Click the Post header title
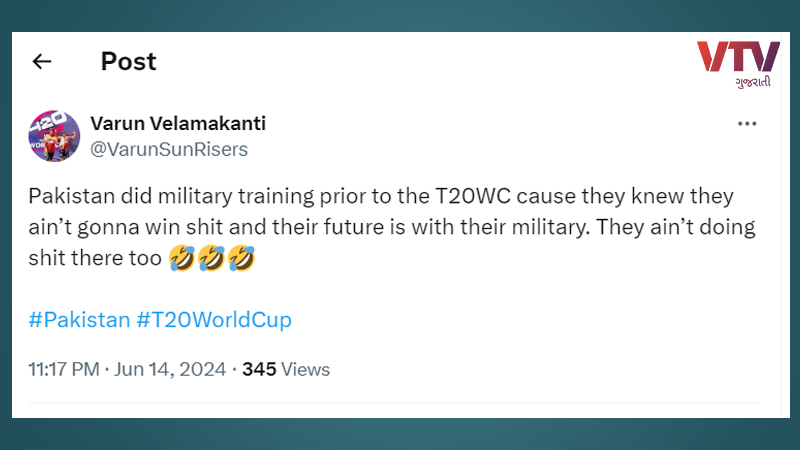This screenshot has height=450, width=800. [129, 62]
